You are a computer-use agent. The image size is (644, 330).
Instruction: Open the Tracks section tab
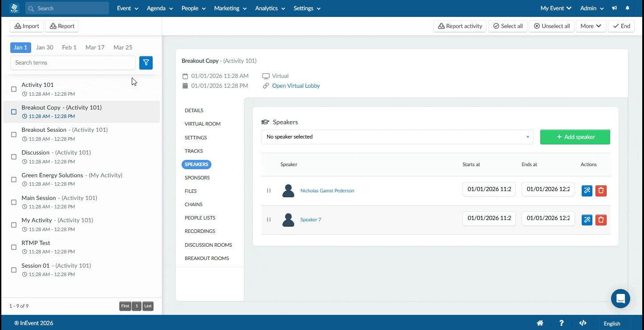(194, 151)
